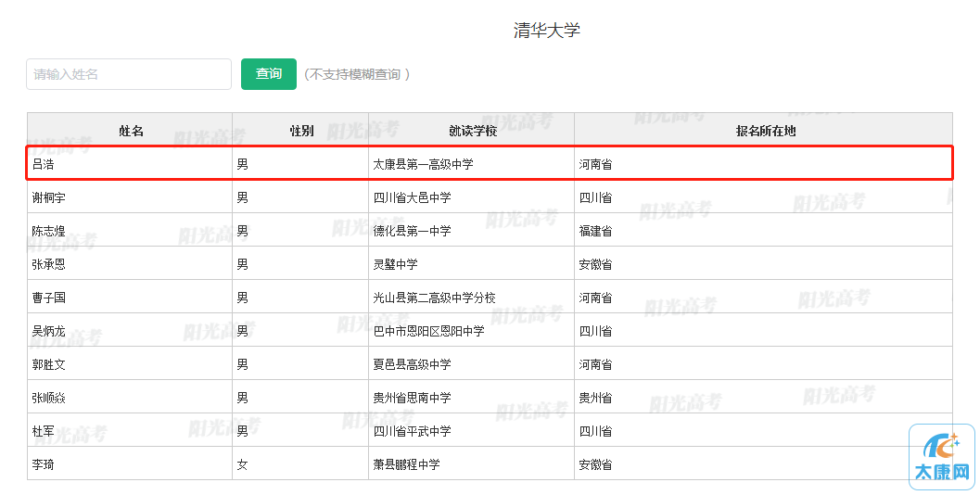Click the 报名所在地 column header
Screen dimensions: 980x495
click(x=766, y=131)
